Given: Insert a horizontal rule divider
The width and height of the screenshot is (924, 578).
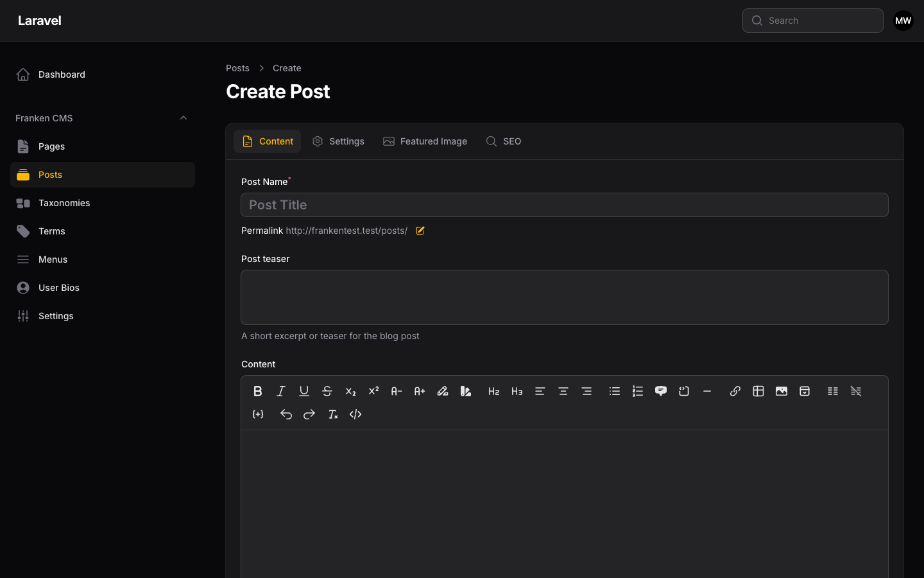Looking at the screenshot, I should (707, 391).
